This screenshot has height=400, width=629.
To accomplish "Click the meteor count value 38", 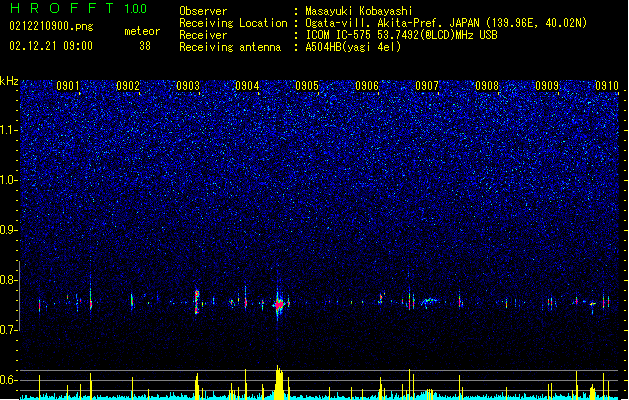I will pos(145,46).
